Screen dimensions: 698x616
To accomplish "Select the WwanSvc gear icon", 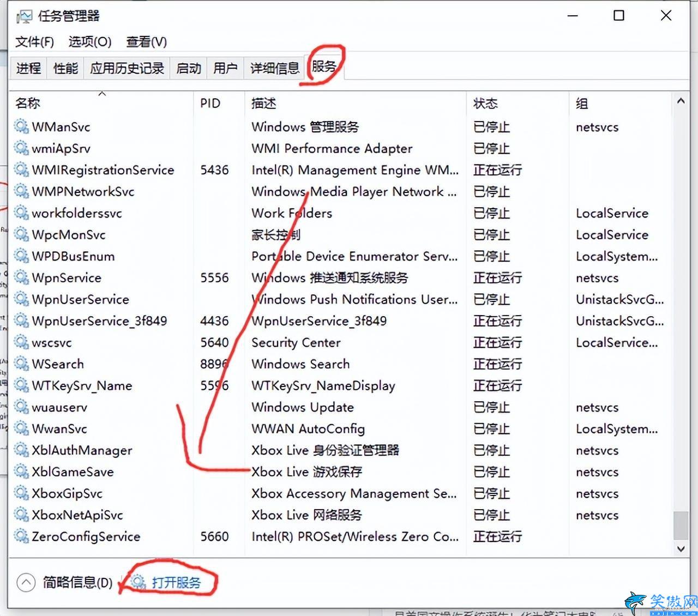I will 21,428.
